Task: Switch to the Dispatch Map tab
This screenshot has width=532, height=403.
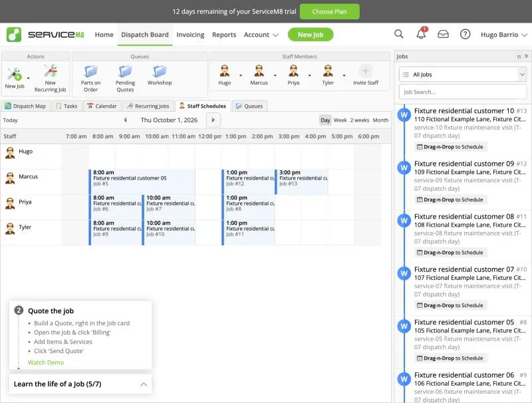Action: pos(25,106)
